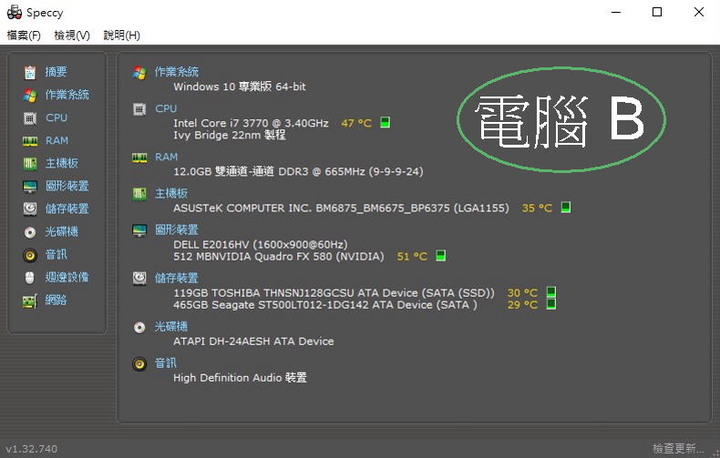This screenshot has height=458, width=720.
Task: Click the 512 MBNVIDIA Quadro FX 580 line
Action: tap(279, 256)
